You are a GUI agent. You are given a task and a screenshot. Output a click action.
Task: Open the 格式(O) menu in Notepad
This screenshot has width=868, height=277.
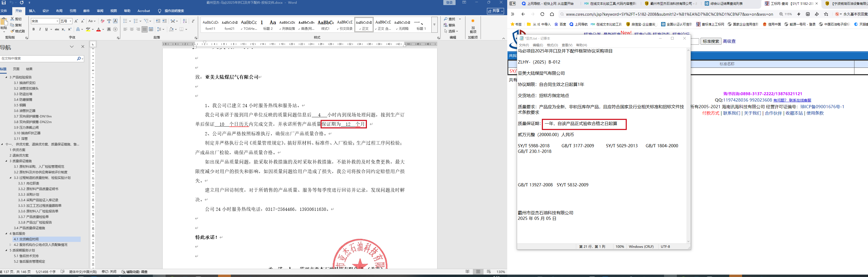(552, 45)
